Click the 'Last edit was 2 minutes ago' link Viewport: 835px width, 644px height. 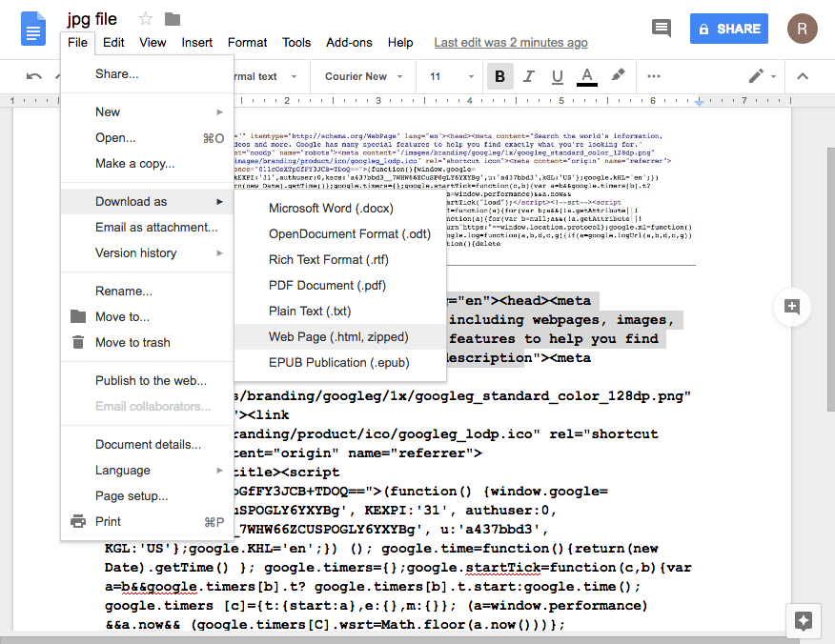point(511,43)
